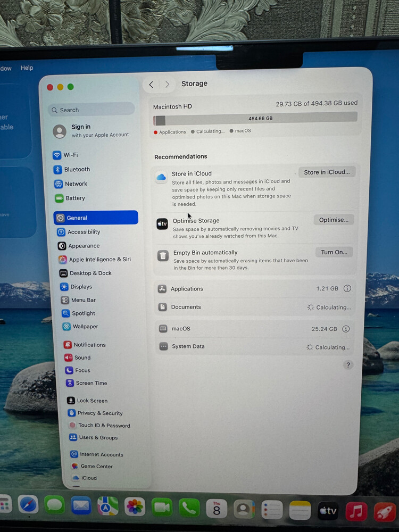Click the Optimise... button
399x532 pixels.
tap(334, 220)
